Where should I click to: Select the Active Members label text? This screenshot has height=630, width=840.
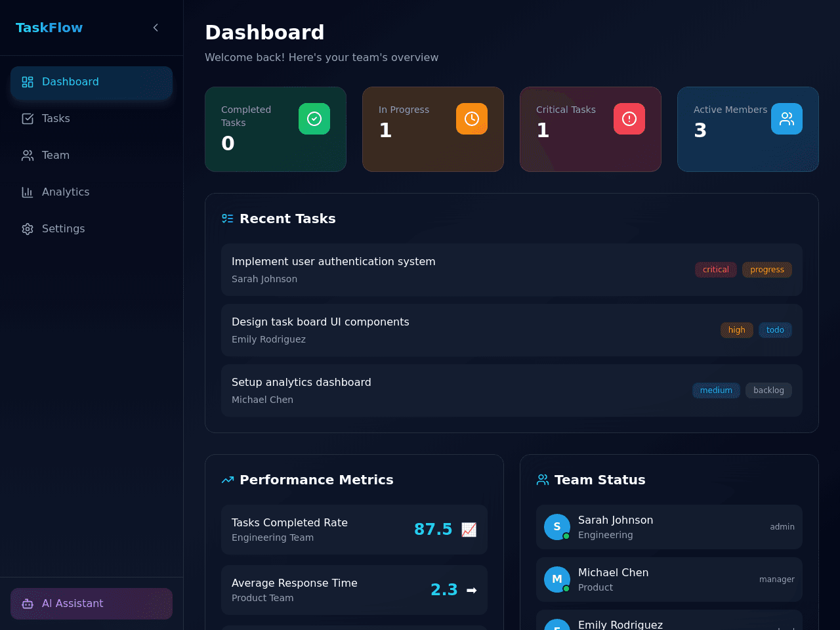730,110
